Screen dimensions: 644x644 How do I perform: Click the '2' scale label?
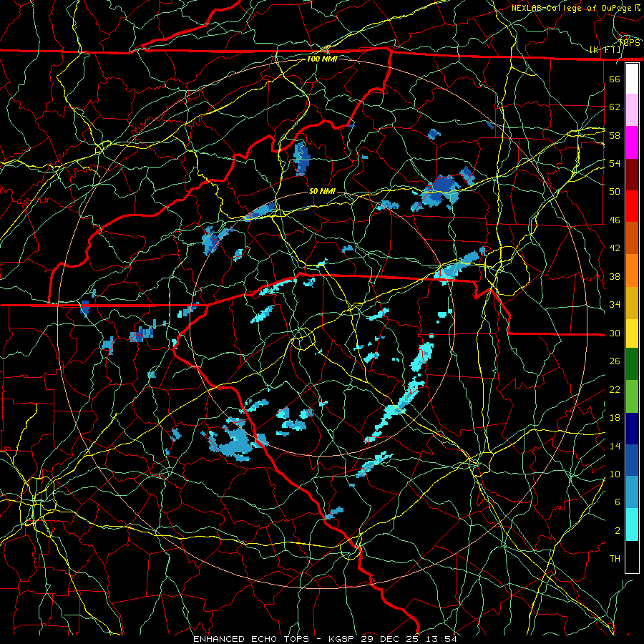(x=618, y=531)
